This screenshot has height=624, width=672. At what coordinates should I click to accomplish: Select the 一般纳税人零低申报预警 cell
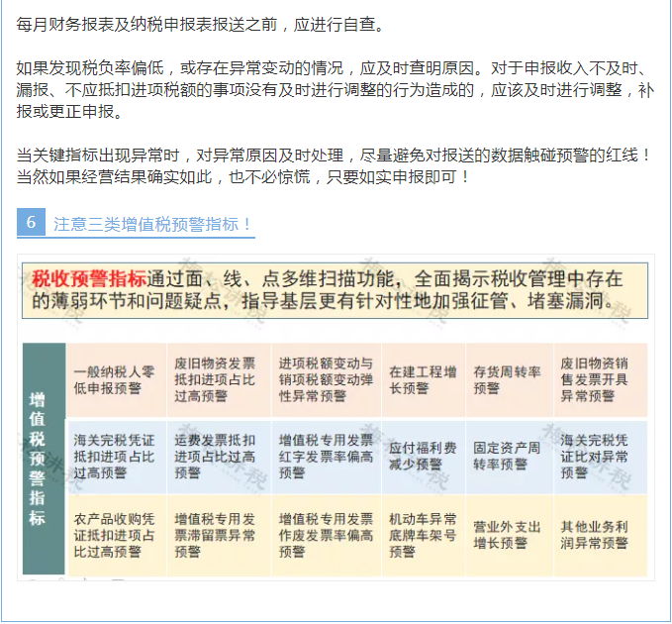pos(114,379)
